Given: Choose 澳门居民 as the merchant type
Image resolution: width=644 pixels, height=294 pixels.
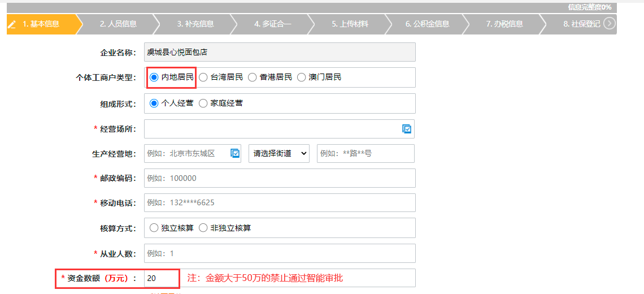Looking at the screenshot, I should pyautogui.click(x=302, y=77).
